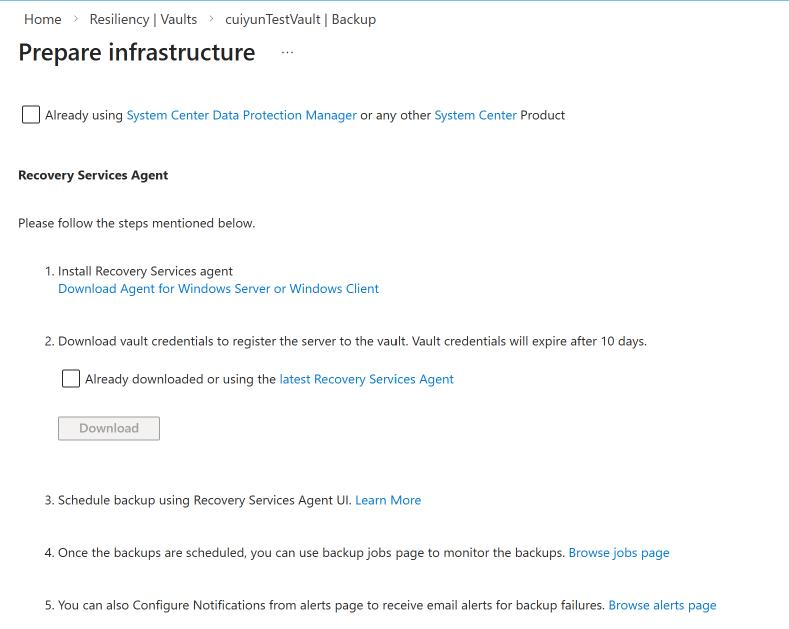Click the vault credentials expiry instruction text
This screenshot has height=629, width=789.
point(352,341)
